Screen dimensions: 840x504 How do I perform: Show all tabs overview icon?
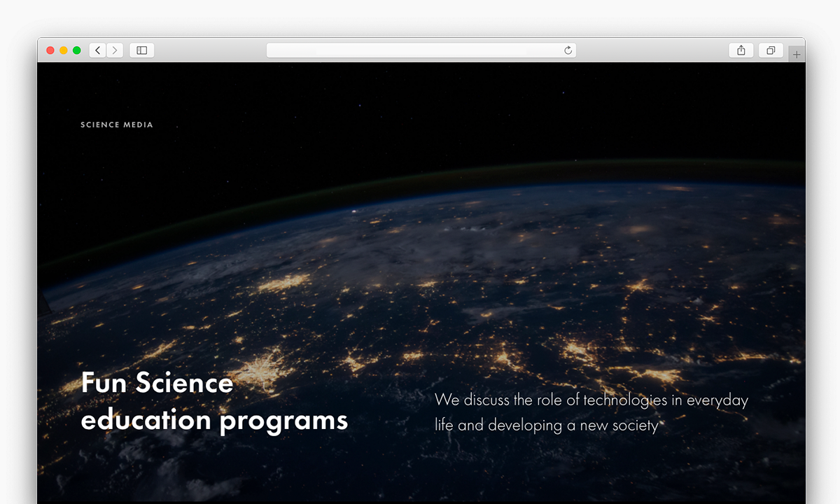pos(771,50)
